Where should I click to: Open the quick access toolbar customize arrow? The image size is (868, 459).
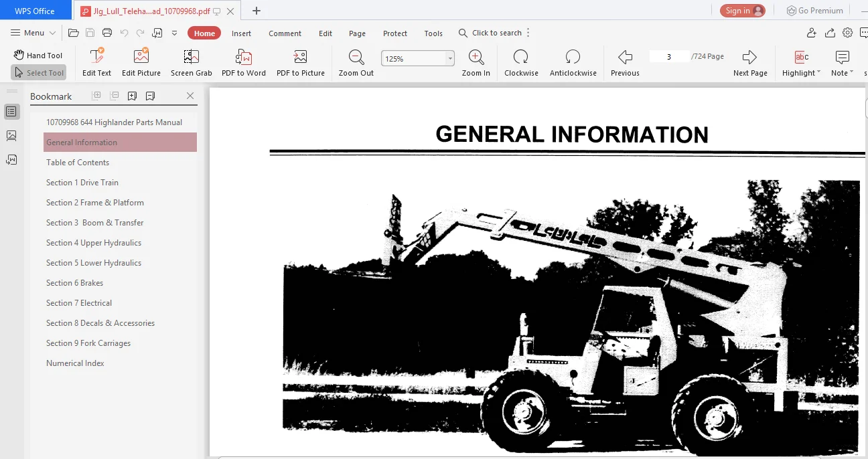175,33
